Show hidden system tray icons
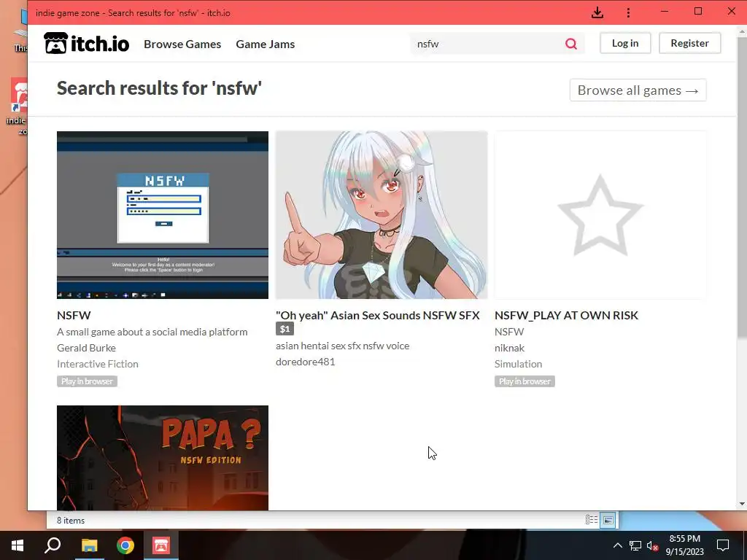747x560 pixels. point(617,545)
